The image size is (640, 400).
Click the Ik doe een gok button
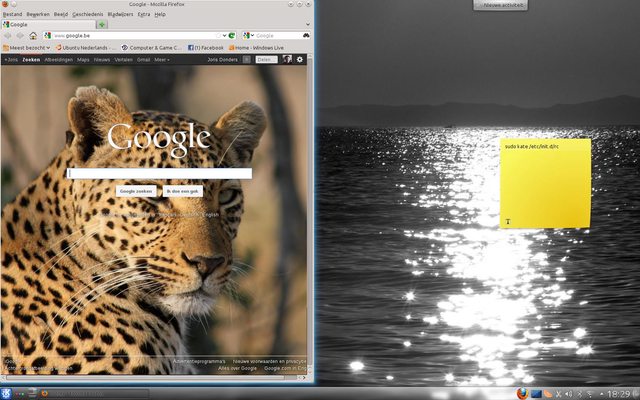pos(182,191)
